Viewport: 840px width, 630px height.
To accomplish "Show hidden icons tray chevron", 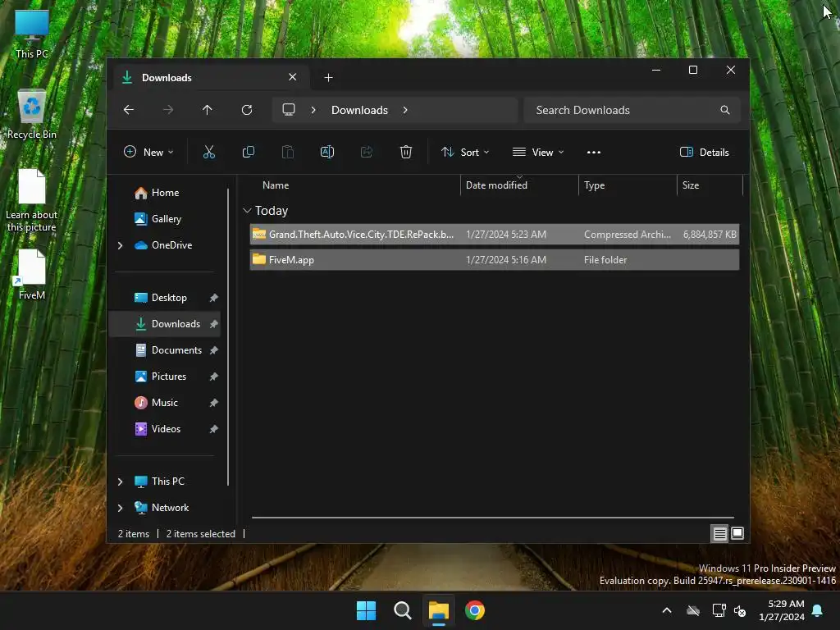I will point(667,610).
